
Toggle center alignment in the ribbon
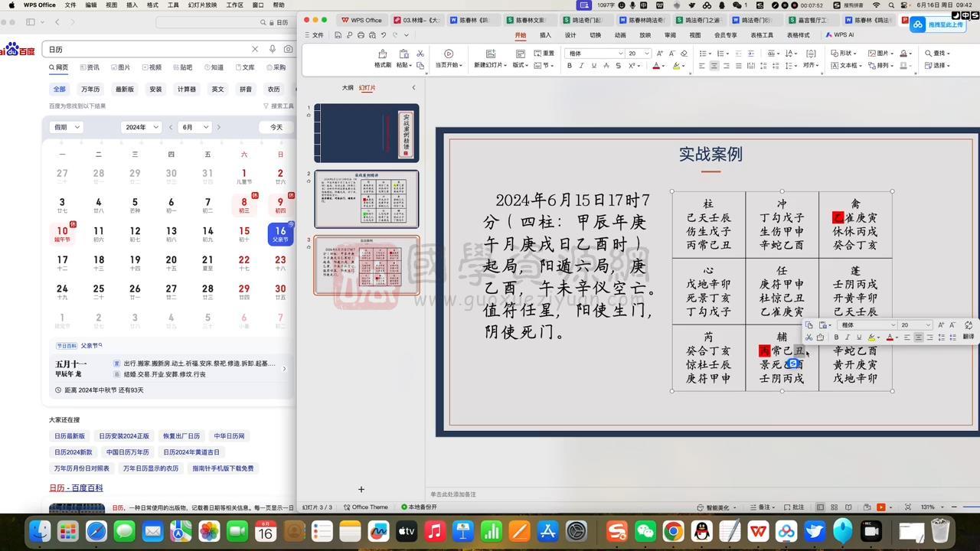(714, 66)
